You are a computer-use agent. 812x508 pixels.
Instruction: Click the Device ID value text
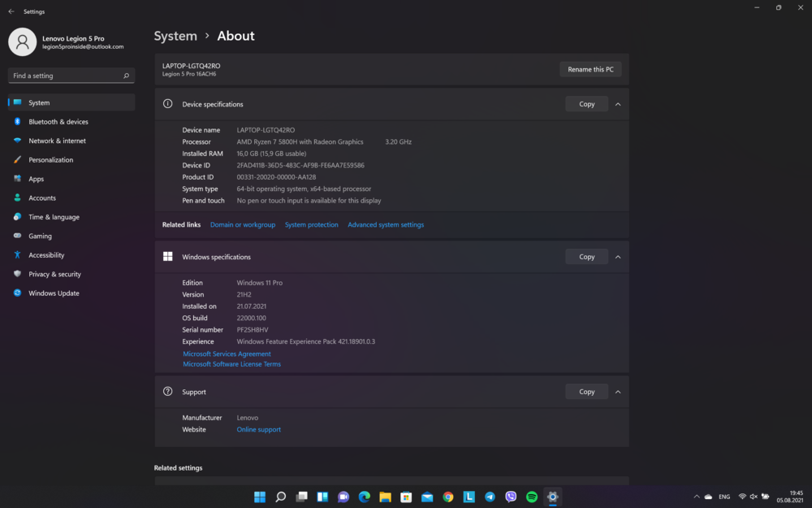click(300, 165)
